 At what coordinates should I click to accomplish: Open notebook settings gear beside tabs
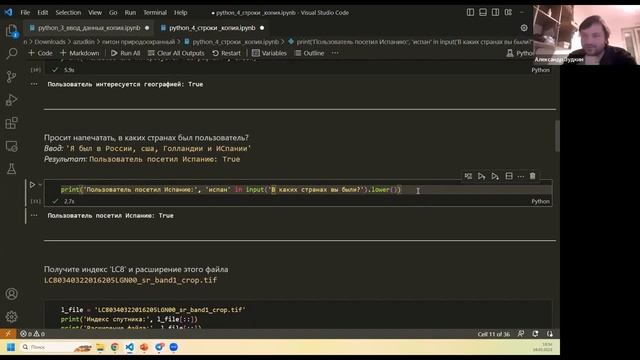(x=524, y=28)
